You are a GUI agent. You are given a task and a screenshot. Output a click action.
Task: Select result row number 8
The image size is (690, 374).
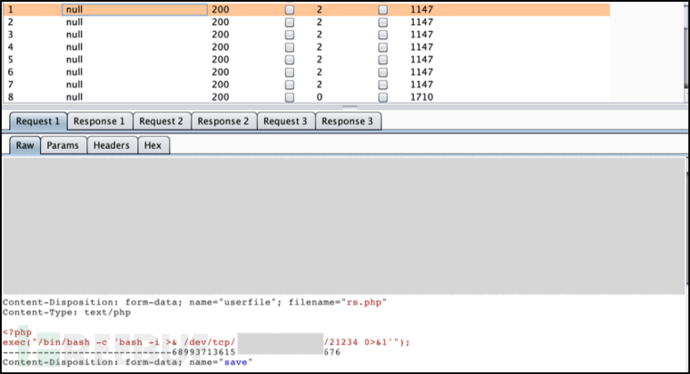pos(306,97)
